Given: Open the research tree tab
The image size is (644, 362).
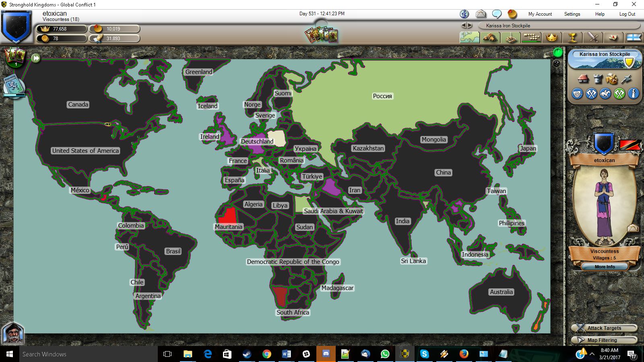Looking at the screenshot, I should click(531, 37).
